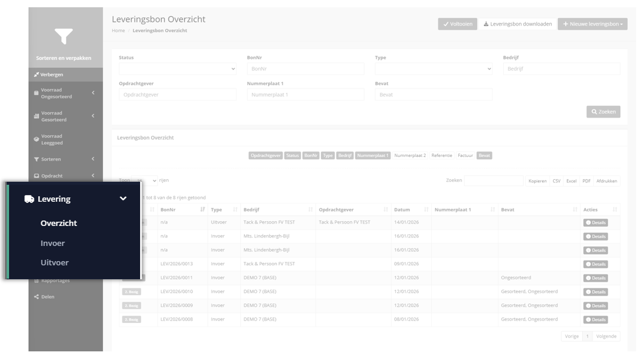Focus the Nummerplaat 1 filter field
The height and width of the screenshot is (355, 644).
point(306,95)
